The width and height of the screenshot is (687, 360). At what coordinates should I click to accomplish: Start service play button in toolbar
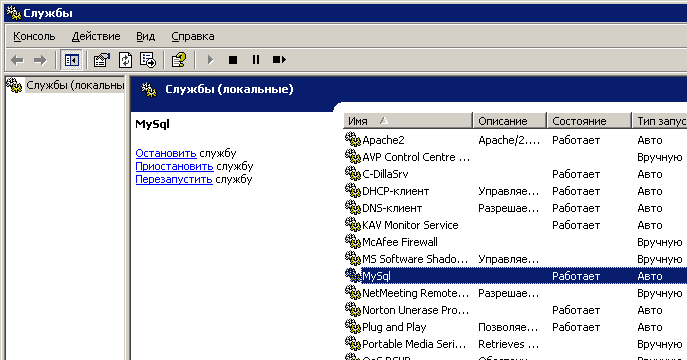210,60
